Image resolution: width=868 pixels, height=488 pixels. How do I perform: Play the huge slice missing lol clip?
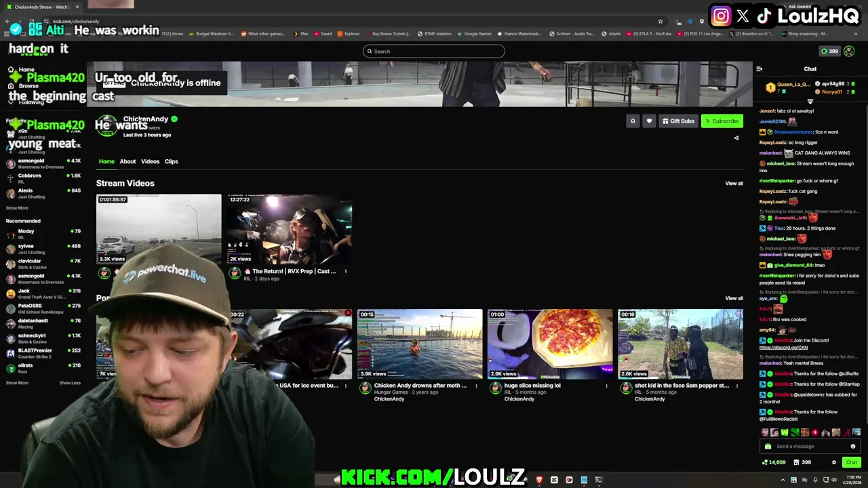(x=550, y=344)
